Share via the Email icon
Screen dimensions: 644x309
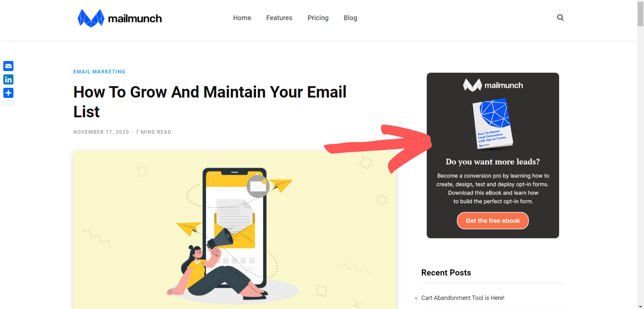[x=8, y=66]
